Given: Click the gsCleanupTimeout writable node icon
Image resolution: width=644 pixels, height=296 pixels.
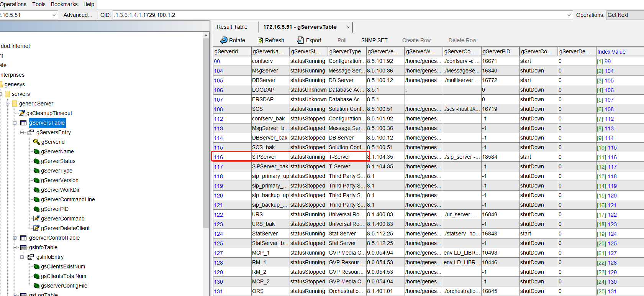Looking at the screenshot, I should [x=22, y=113].
